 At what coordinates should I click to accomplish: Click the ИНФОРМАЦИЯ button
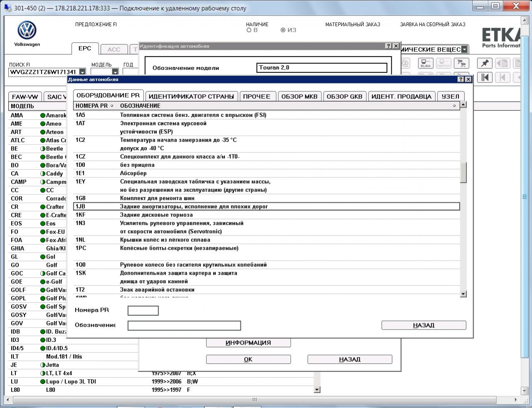pyautogui.click(x=248, y=343)
